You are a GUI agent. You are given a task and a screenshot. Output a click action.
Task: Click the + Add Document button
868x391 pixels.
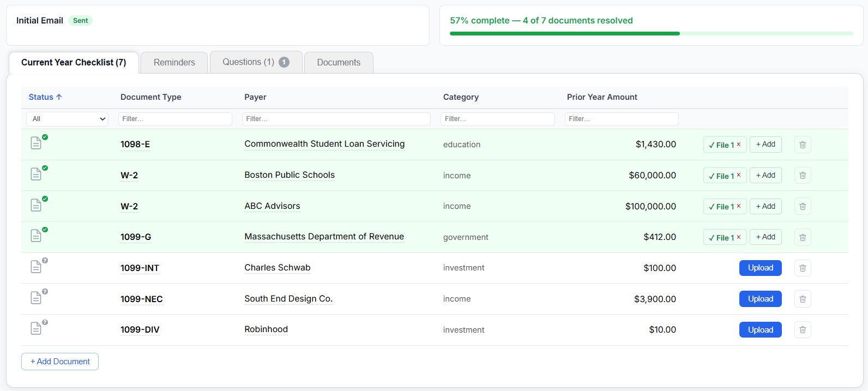coord(60,362)
